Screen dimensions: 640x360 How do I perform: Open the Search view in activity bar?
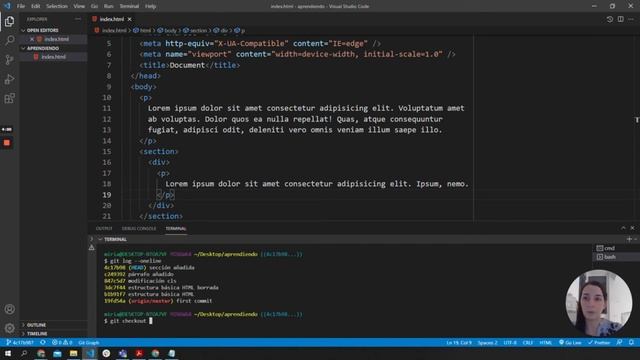9,40
